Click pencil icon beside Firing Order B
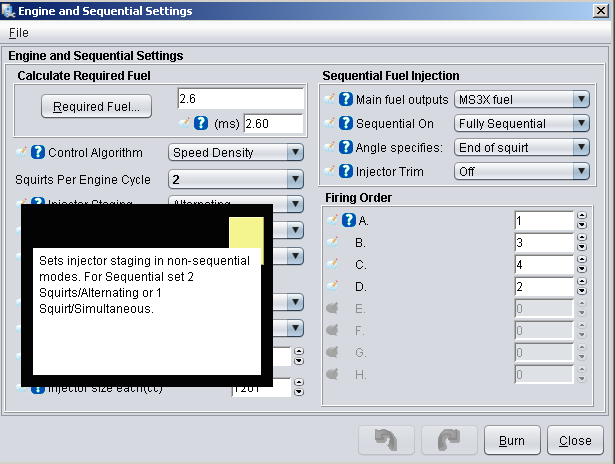Image resolution: width=615 pixels, height=464 pixels. point(333,241)
